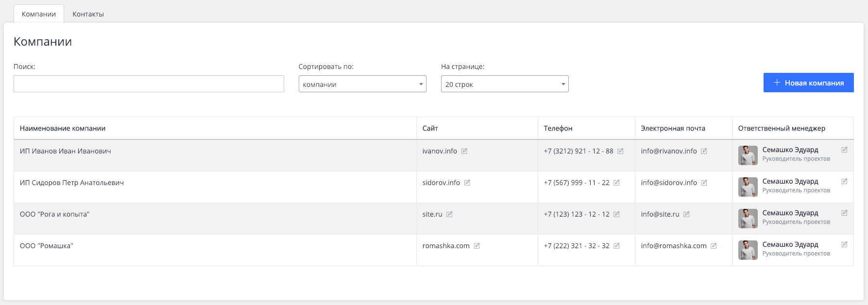
Task: Click edit icon beside site.ru website
Action: pos(449,214)
